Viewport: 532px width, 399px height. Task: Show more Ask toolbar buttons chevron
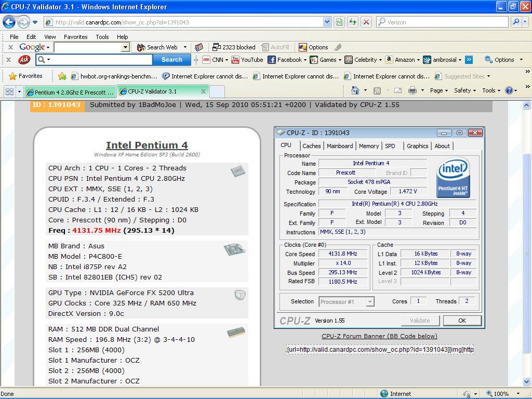click(469, 60)
